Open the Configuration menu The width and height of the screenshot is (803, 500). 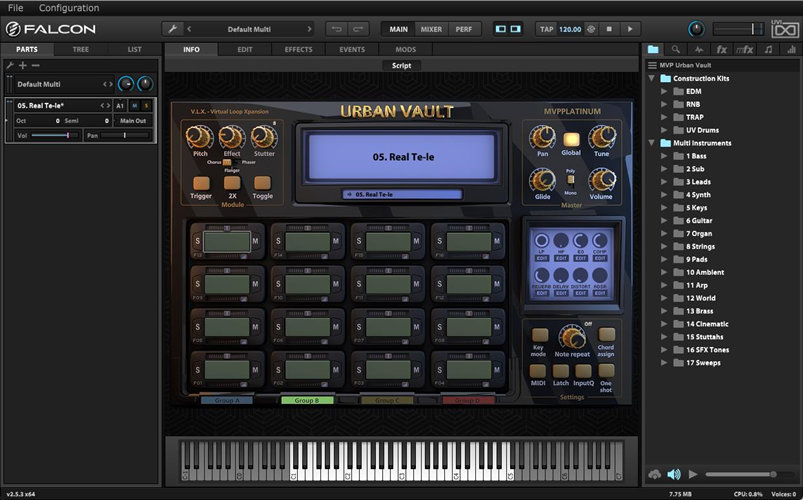[x=69, y=8]
